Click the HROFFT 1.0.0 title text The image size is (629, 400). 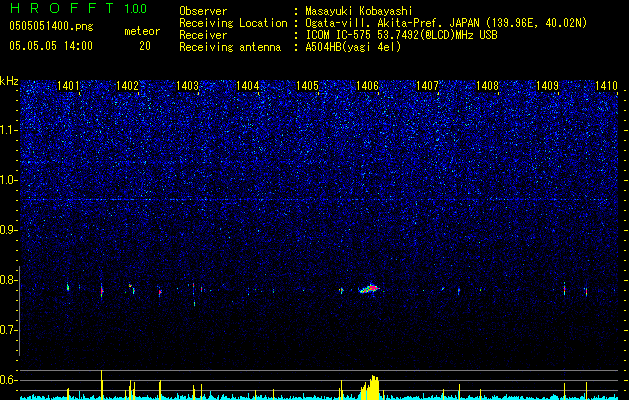(78, 8)
